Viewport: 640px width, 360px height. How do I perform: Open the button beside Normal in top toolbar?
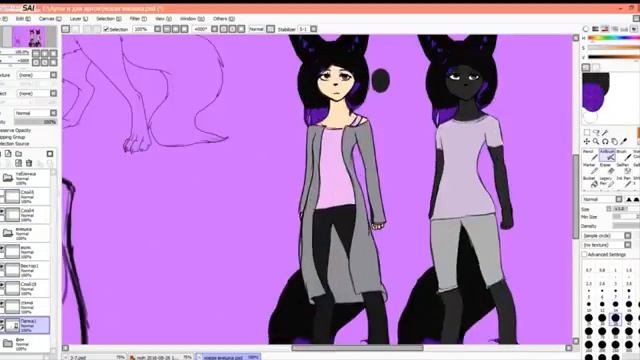pyautogui.click(x=270, y=29)
